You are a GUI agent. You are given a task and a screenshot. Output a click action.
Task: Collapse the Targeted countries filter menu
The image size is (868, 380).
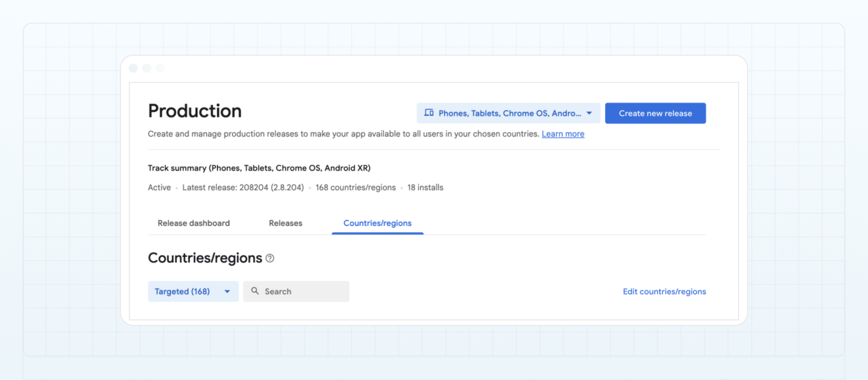click(x=193, y=291)
